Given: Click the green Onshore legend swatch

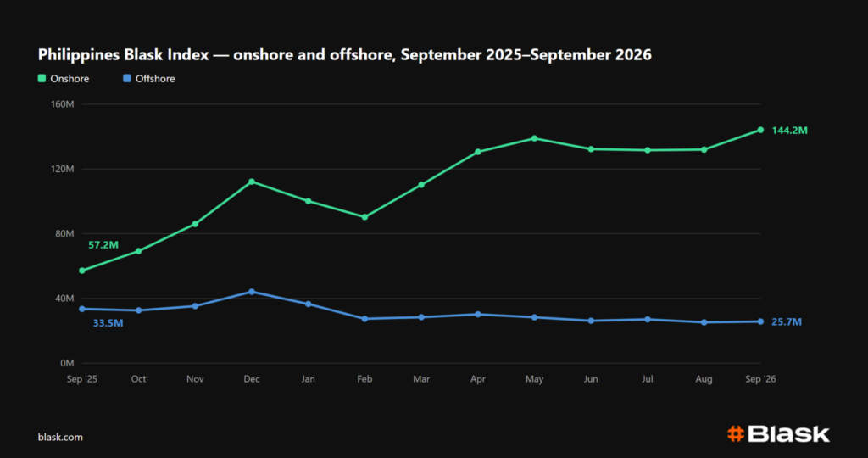Looking at the screenshot, I should click(42, 79).
